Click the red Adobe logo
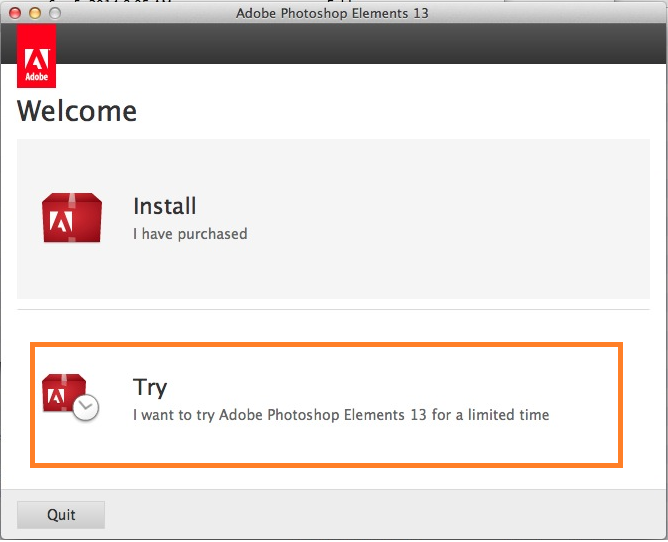668x542 pixels. point(37,58)
